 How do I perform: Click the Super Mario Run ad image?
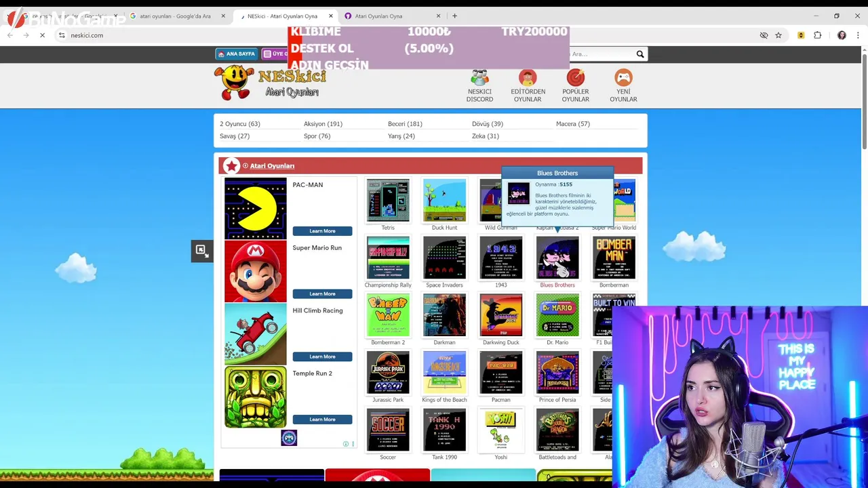pos(256,272)
